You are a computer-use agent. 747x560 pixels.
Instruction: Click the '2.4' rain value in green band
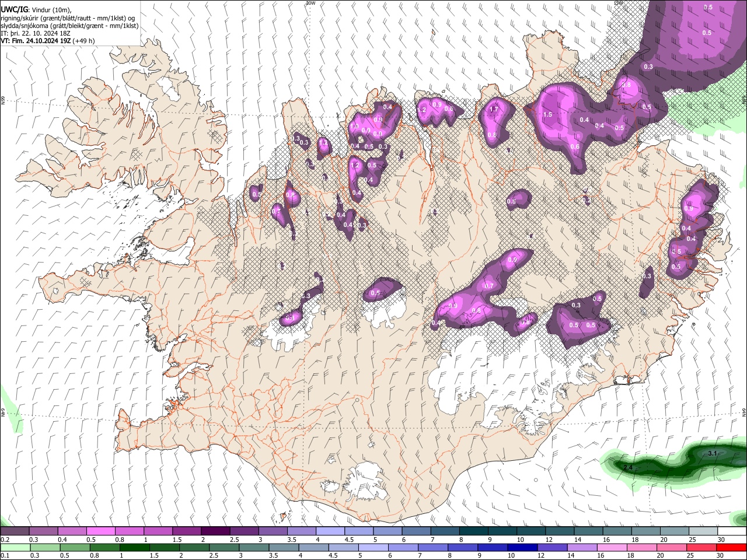(628, 468)
